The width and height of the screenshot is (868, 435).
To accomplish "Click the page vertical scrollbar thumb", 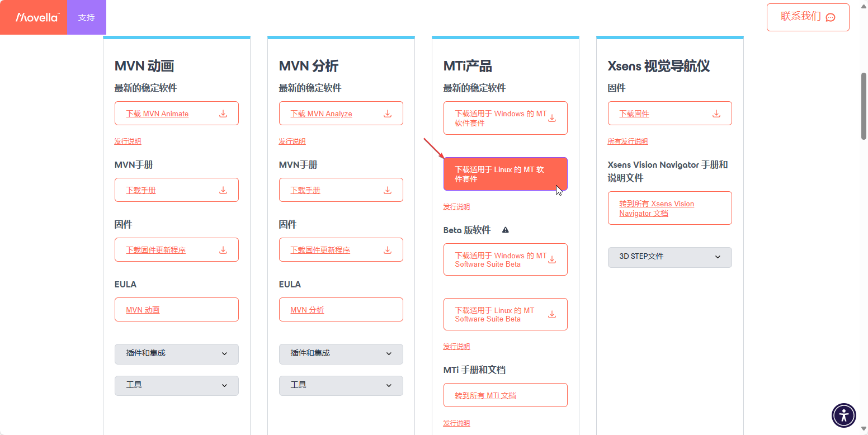I will coord(864,106).
